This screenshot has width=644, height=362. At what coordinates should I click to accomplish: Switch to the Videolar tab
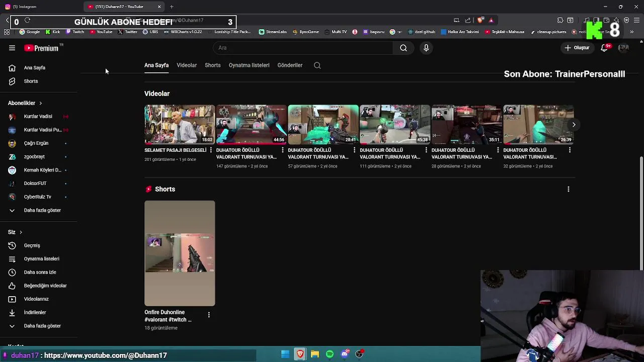pyautogui.click(x=187, y=65)
